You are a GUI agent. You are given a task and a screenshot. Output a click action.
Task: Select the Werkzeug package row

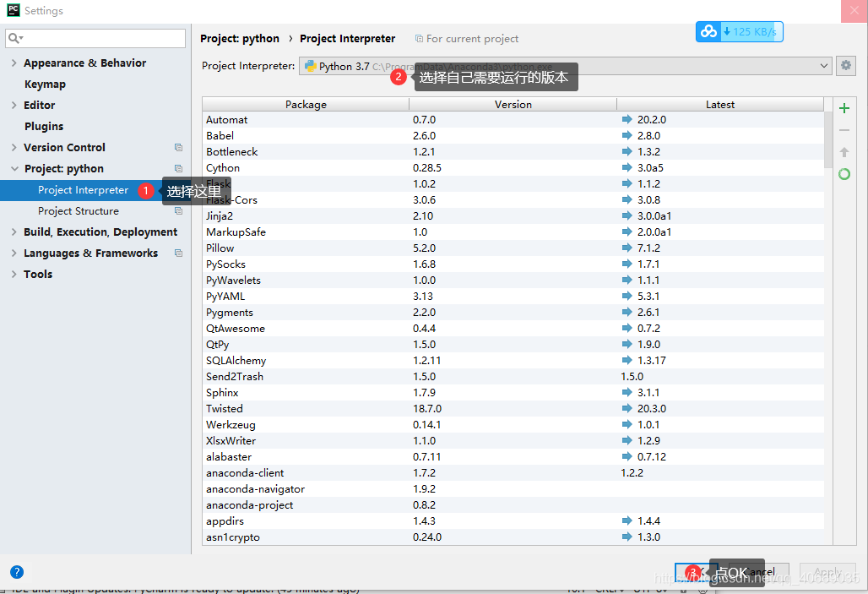coord(513,424)
